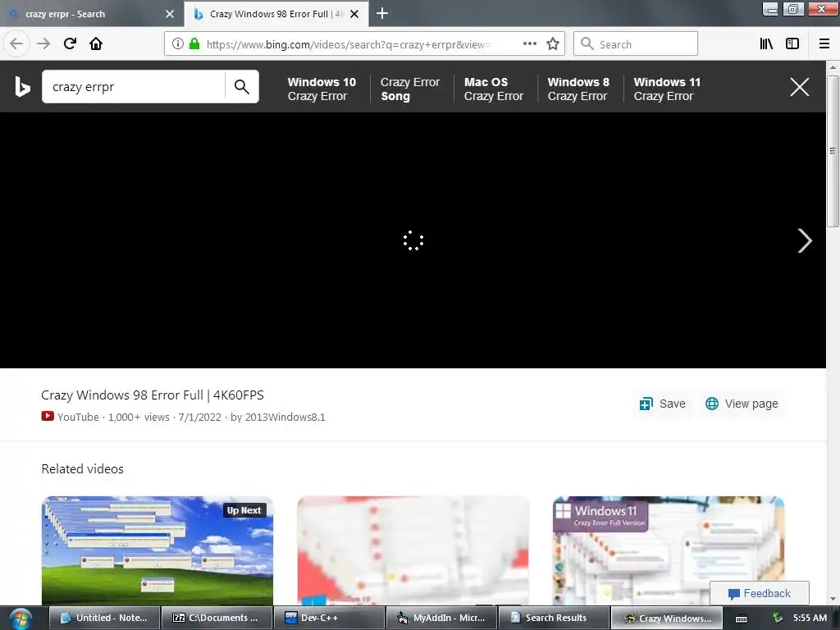The width and height of the screenshot is (840, 630).
Task: Click the YouTube source icon
Action: 48,416
